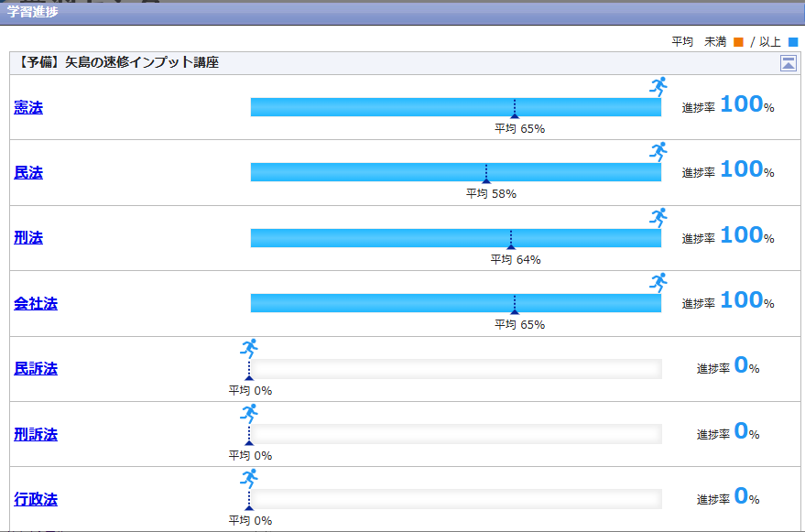Click the blue 以上 legend swatch
Screen dimensions: 805x532
[x=793, y=42]
